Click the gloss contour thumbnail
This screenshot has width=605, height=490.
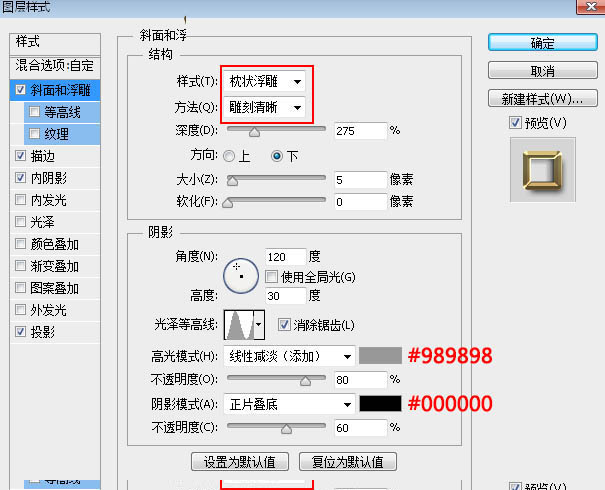click(239, 324)
